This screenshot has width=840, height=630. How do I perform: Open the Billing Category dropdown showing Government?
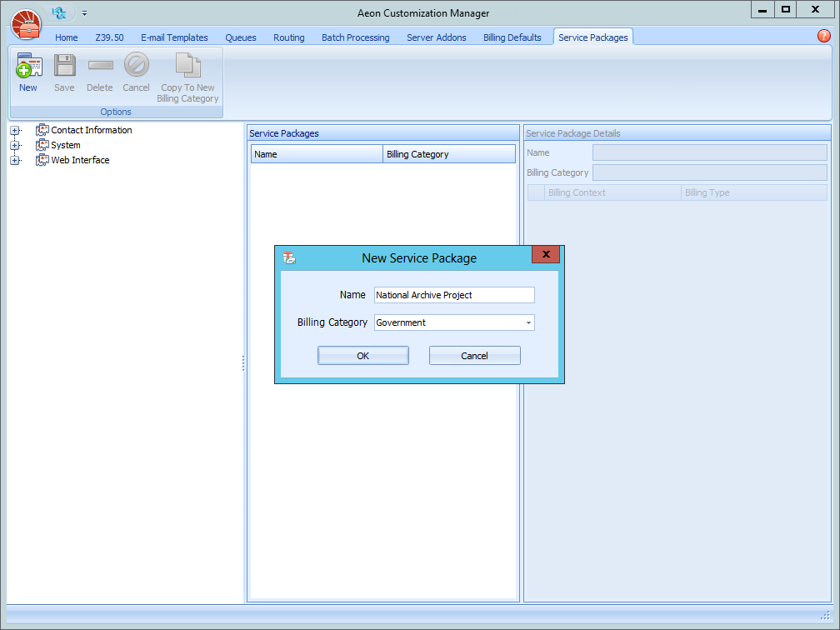[x=527, y=322]
